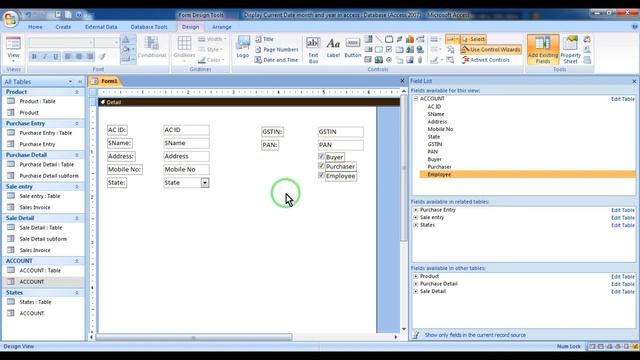Expand Product in other tables
Viewport: 640px width, 360px height.
(416, 276)
